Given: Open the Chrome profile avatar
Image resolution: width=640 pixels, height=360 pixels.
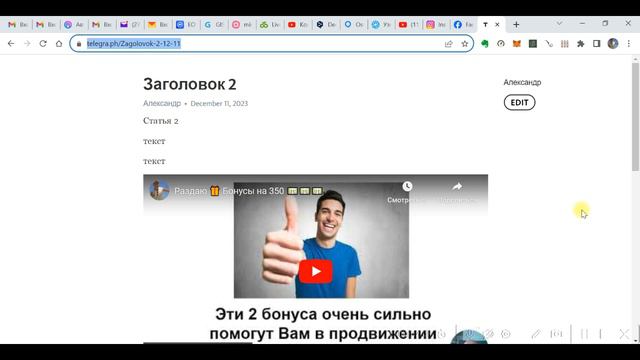Looking at the screenshot, I should (x=613, y=44).
